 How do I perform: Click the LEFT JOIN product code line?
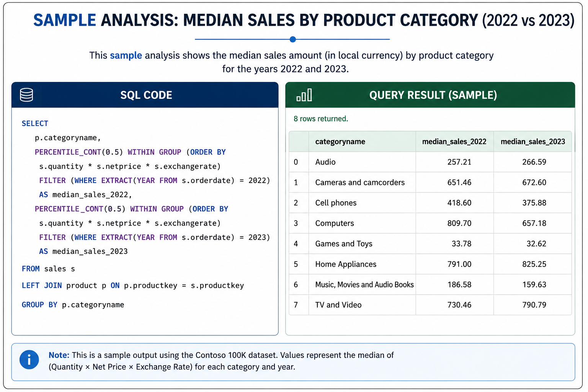pos(133,286)
